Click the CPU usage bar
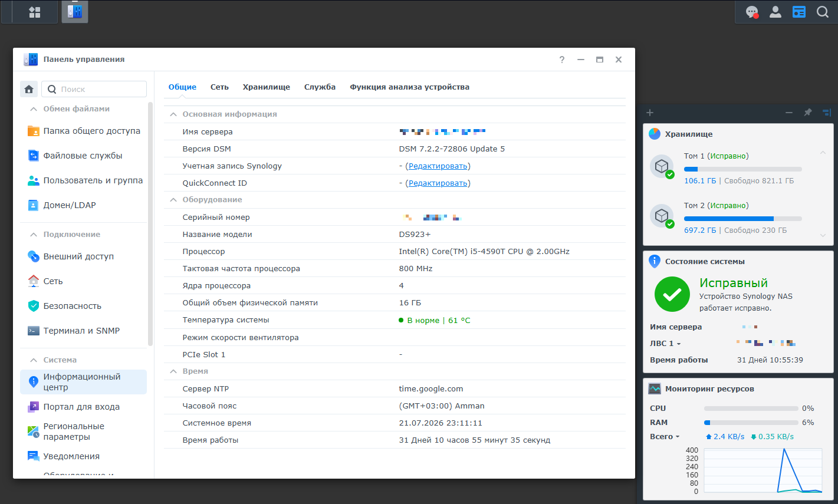 tap(751, 409)
